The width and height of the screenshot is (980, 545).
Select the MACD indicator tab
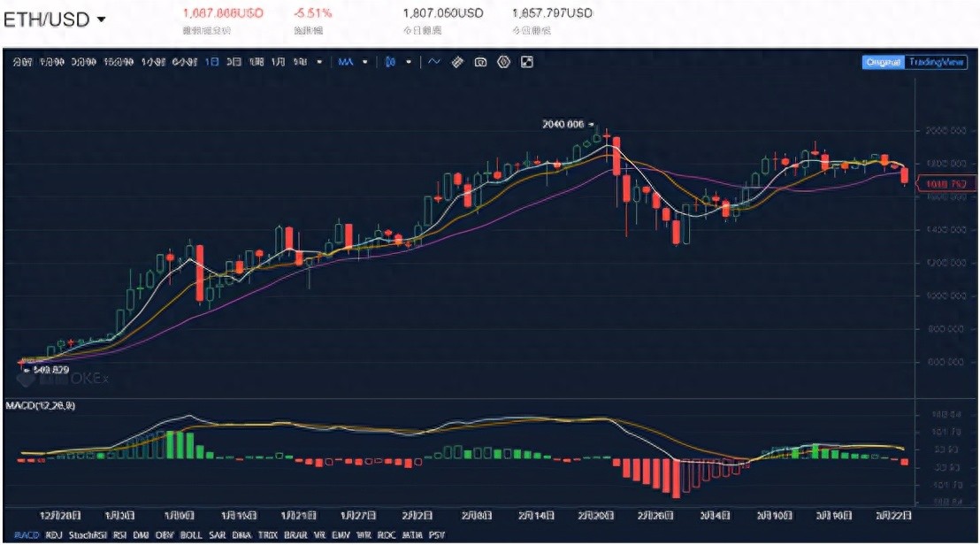coord(27,535)
